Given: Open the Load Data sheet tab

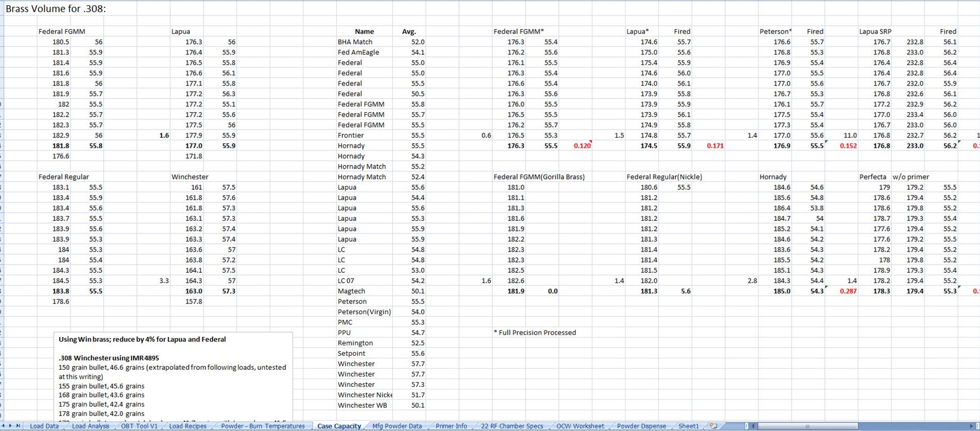Looking at the screenshot, I should click(44, 426).
